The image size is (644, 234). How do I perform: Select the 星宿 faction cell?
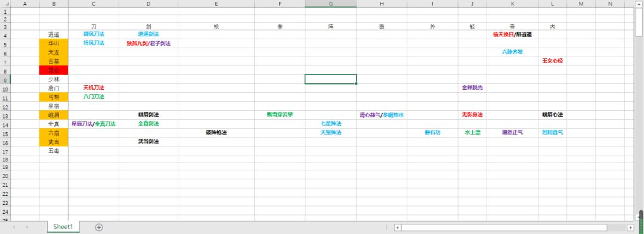click(54, 106)
